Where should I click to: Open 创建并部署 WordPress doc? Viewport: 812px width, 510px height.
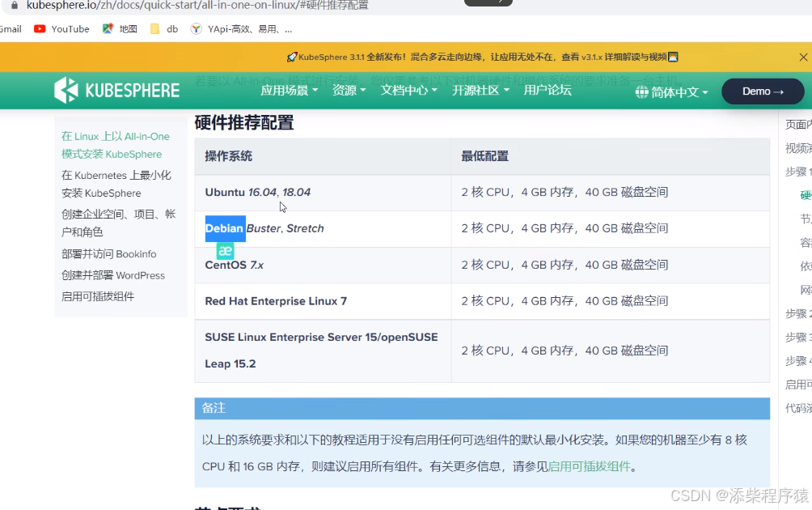pyautogui.click(x=113, y=275)
